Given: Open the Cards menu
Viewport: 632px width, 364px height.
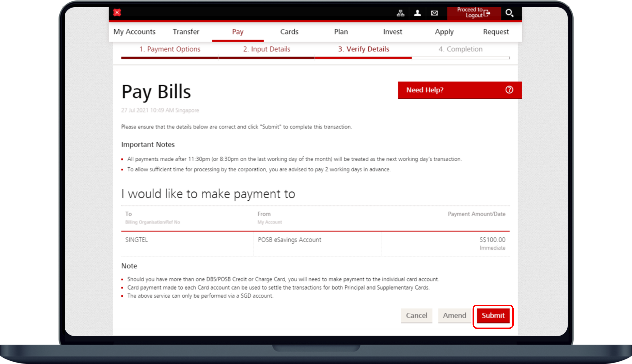Looking at the screenshot, I should pos(289,32).
